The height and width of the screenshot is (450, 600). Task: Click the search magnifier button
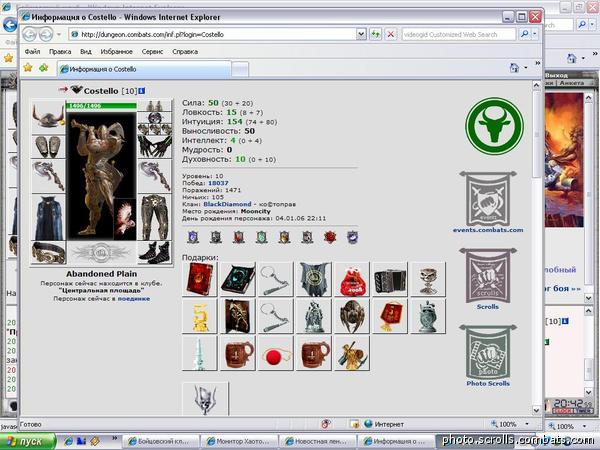[525, 34]
